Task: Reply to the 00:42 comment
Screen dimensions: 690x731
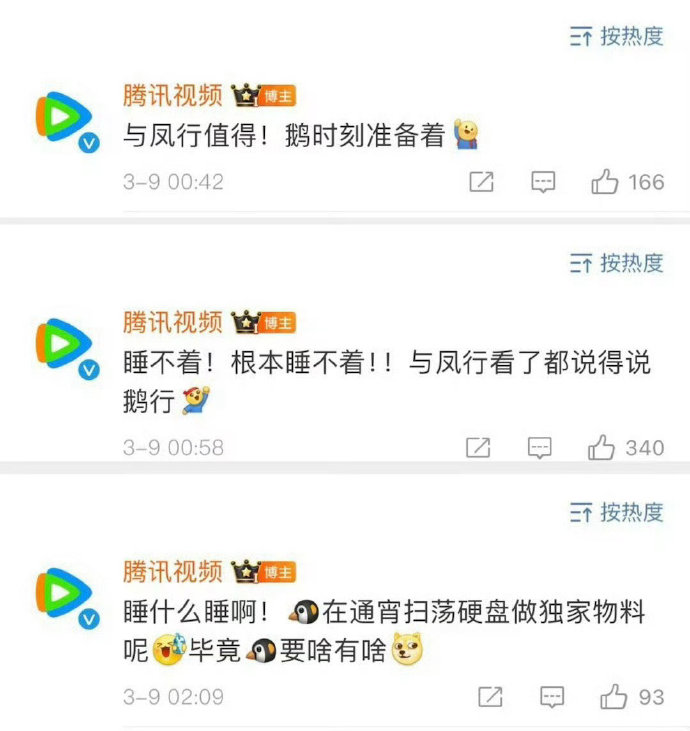Action: (x=543, y=182)
